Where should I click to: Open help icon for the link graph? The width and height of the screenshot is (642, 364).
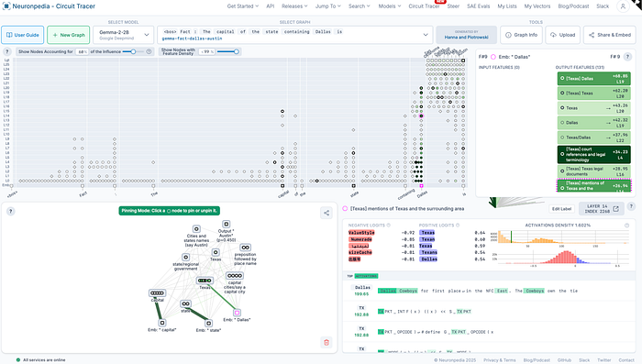(7, 51)
